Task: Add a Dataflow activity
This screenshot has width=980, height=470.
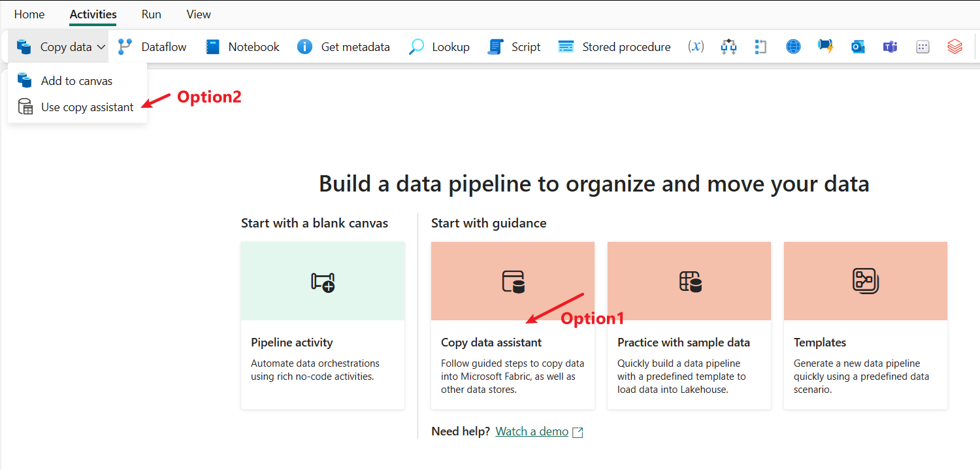Action: [x=152, y=47]
